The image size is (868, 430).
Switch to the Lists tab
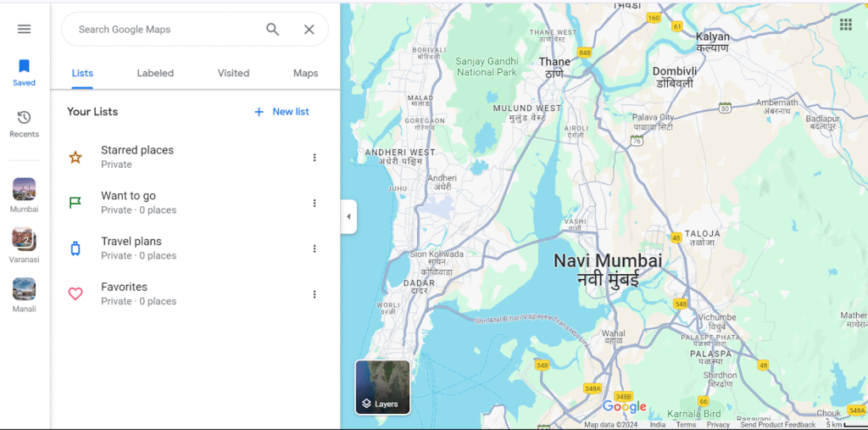click(x=82, y=73)
